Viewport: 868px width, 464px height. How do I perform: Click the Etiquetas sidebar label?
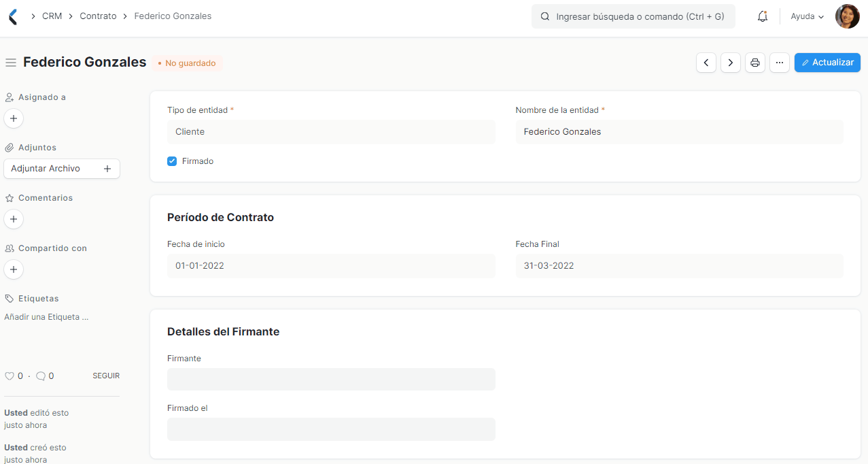[x=38, y=299]
